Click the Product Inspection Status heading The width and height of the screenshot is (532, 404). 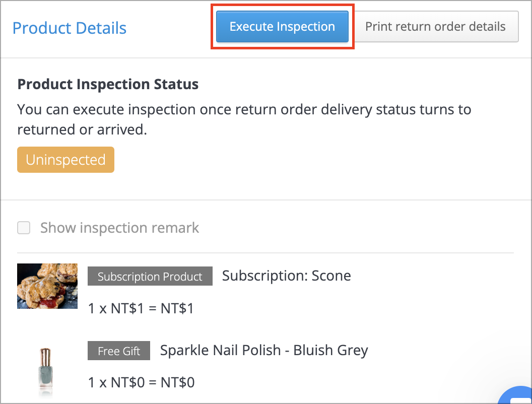(108, 84)
